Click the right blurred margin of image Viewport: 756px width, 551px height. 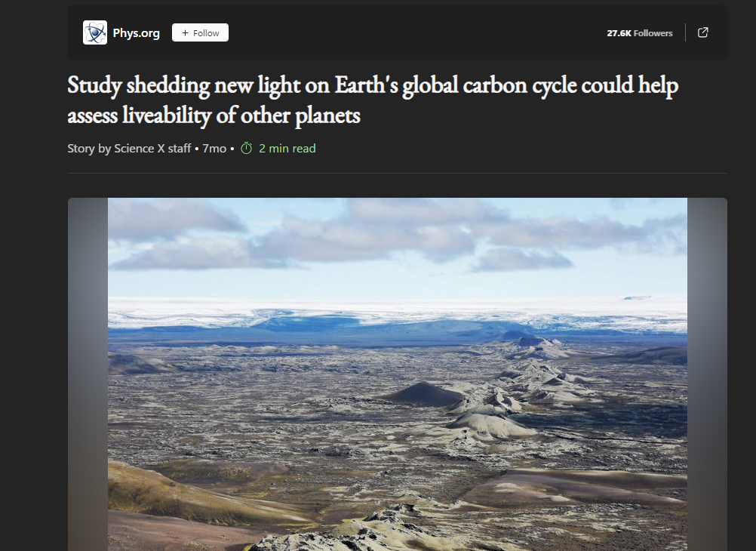[707, 374]
